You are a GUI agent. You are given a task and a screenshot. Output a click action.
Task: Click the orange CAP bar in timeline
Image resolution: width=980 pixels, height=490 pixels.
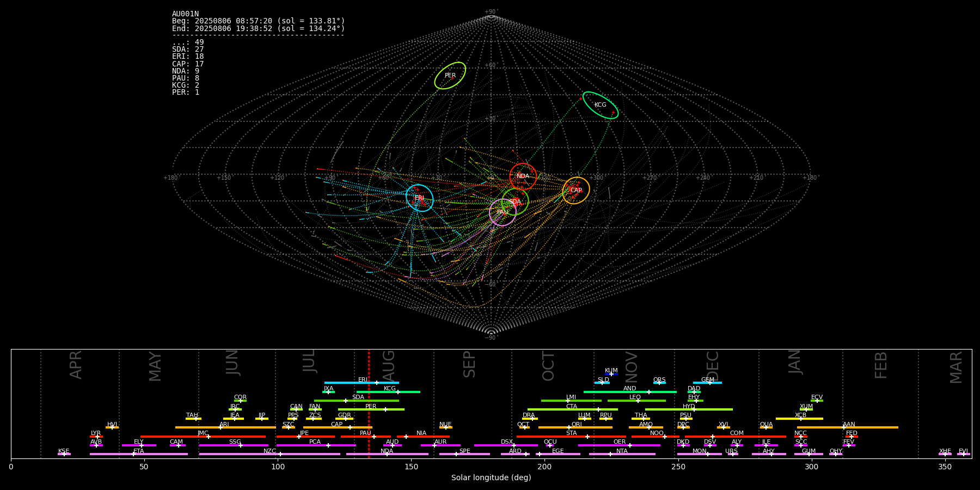point(338,427)
